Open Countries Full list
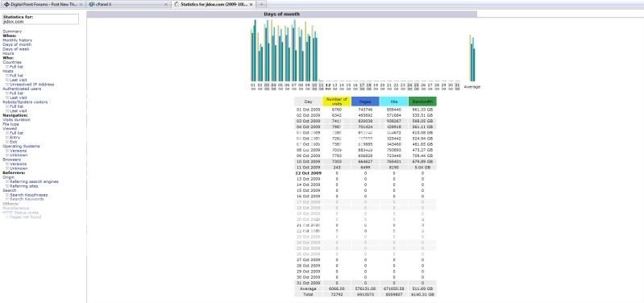 [x=16, y=67]
